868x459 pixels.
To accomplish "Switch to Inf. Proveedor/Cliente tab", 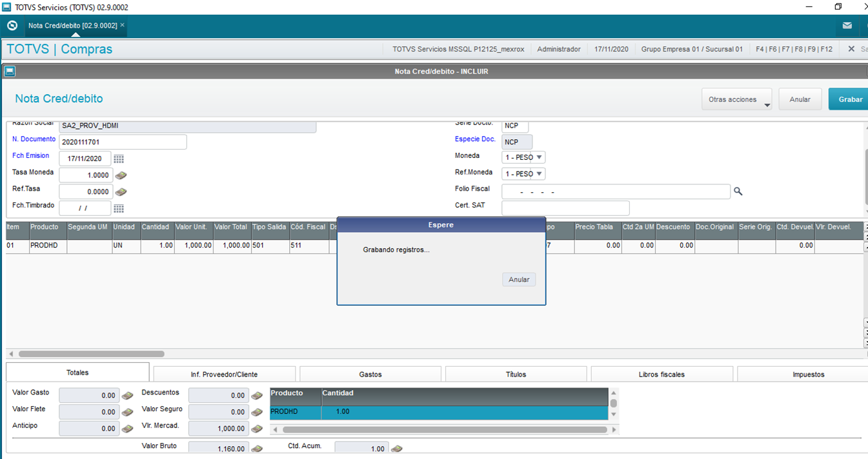I will (225, 374).
